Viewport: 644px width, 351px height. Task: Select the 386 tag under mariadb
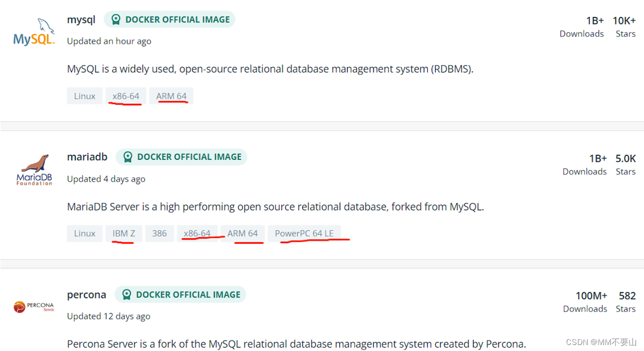(159, 233)
